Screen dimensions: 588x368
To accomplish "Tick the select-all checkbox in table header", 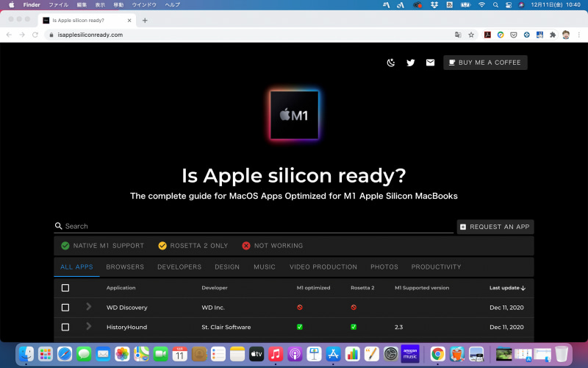I will (x=65, y=288).
